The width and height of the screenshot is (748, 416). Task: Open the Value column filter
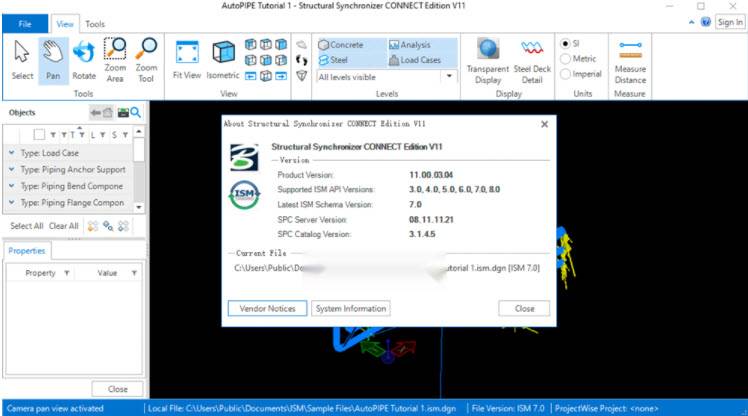coord(134,273)
